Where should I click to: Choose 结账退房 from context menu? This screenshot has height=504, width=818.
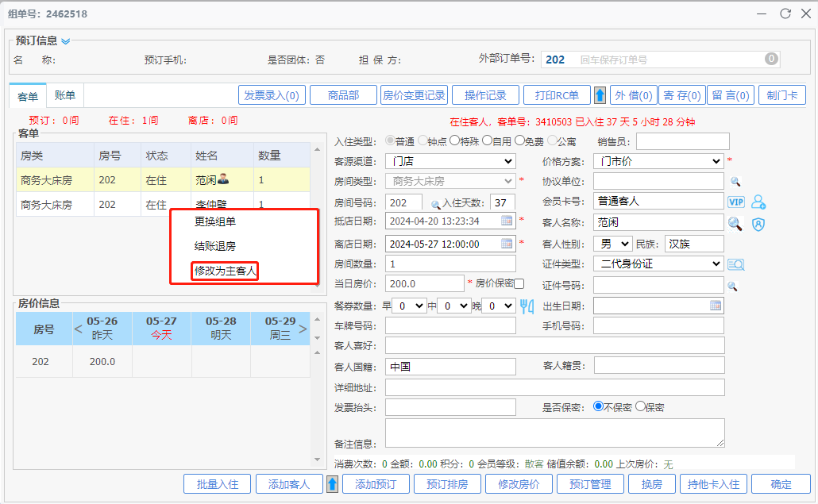[x=215, y=246]
